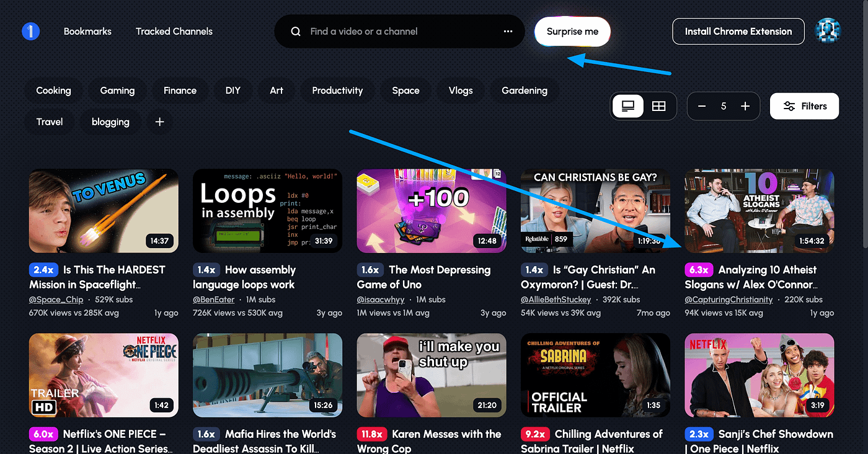Click the Netflix's ONE PIECE Season 2 title
This screenshot has width=868, height=454.
(x=101, y=441)
